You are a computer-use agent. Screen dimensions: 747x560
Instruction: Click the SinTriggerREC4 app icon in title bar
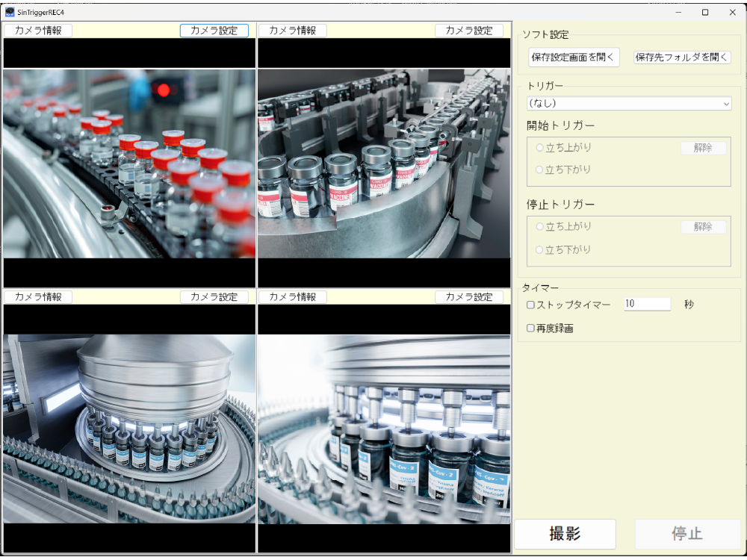tap(10, 12)
